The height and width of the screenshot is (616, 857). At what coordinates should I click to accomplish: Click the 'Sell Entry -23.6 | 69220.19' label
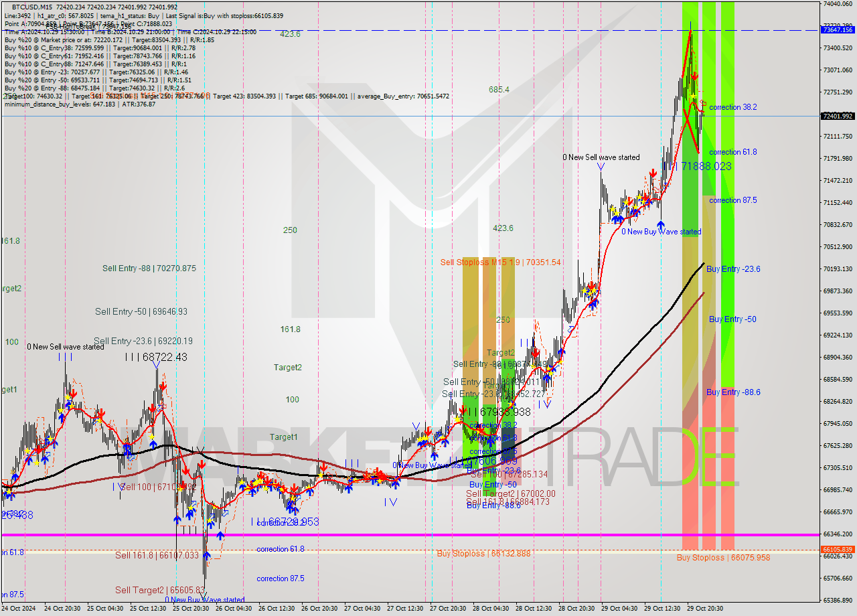[x=143, y=340]
